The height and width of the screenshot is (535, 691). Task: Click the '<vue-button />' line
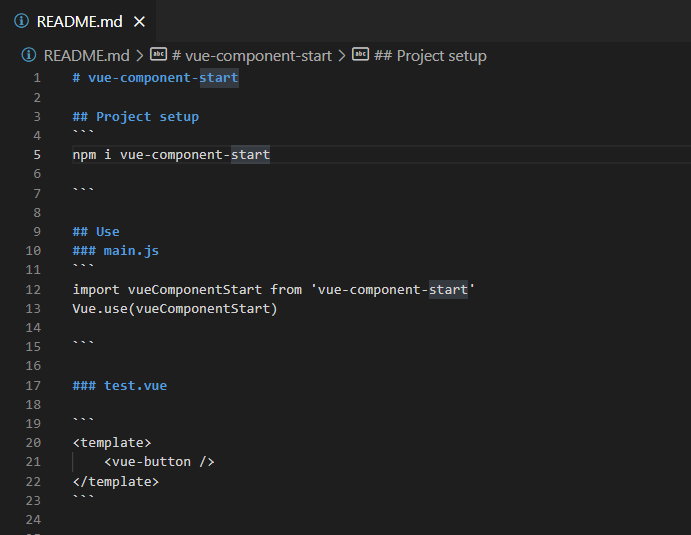click(x=159, y=462)
